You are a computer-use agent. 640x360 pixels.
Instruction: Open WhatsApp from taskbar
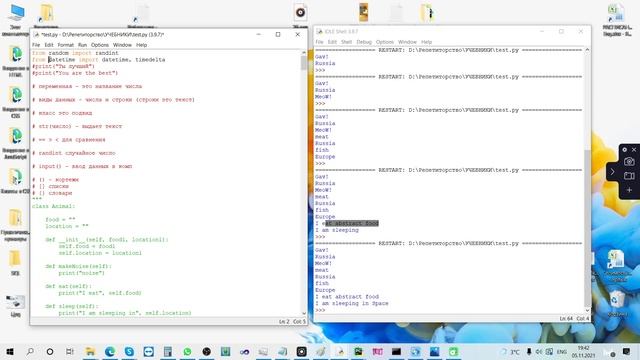point(187,351)
